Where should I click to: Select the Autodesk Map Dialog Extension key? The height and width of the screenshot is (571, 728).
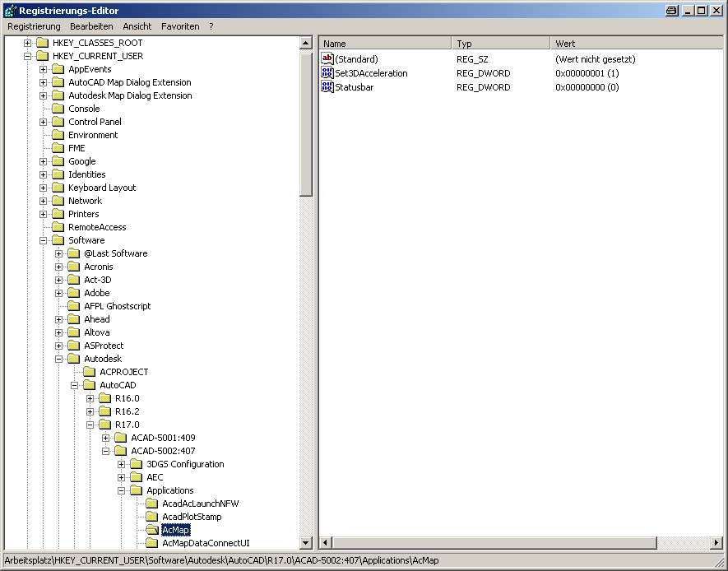tap(131, 95)
